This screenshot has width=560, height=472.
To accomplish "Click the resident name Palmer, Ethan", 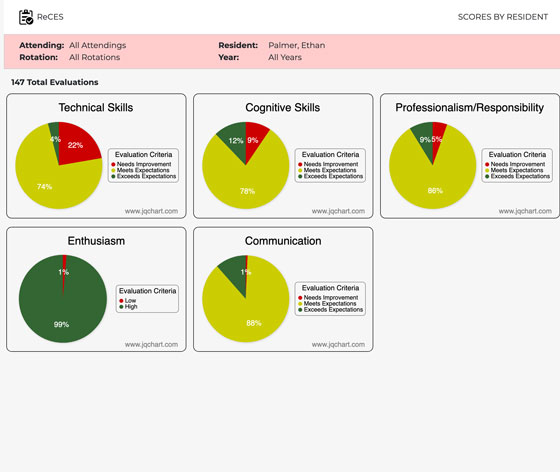I will (296, 45).
